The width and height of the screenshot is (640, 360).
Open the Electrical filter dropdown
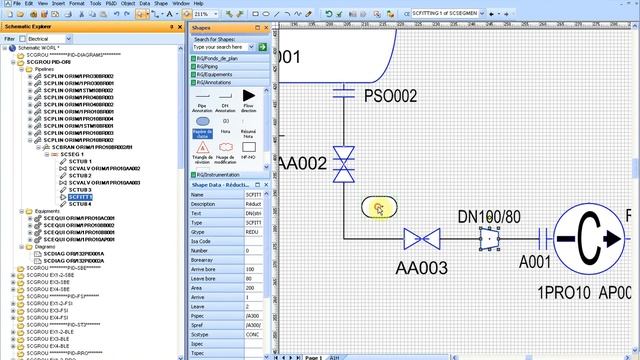pos(69,39)
